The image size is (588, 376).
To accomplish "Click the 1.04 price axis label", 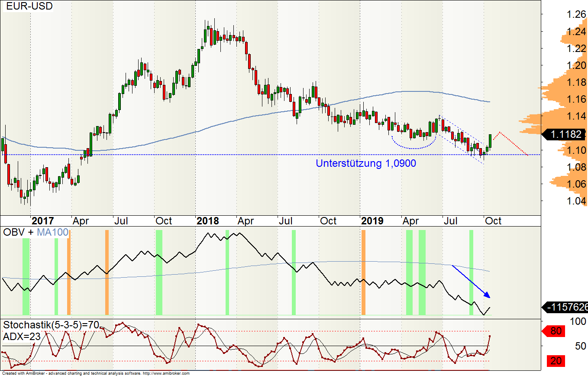I will point(576,201).
